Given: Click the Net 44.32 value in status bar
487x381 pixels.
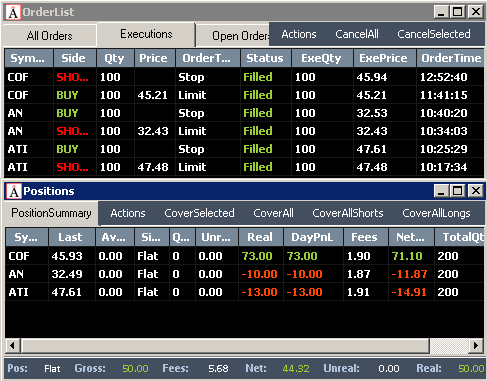Looking at the screenshot, I should pyautogui.click(x=296, y=369).
